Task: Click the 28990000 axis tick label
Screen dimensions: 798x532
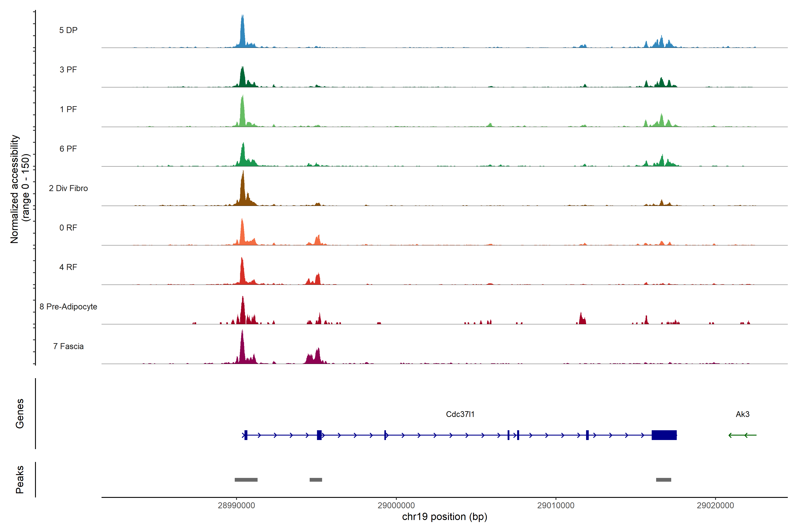Action: (x=236, y=506)
